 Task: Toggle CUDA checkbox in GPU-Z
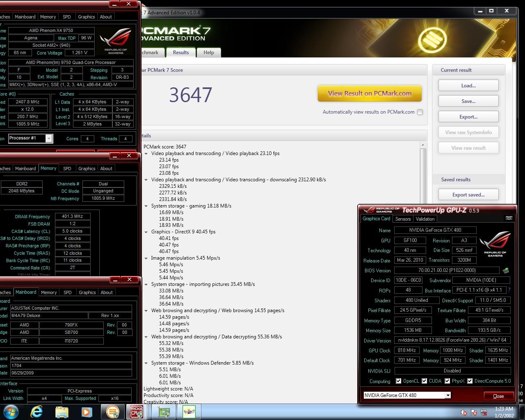(x=424, y=381)
